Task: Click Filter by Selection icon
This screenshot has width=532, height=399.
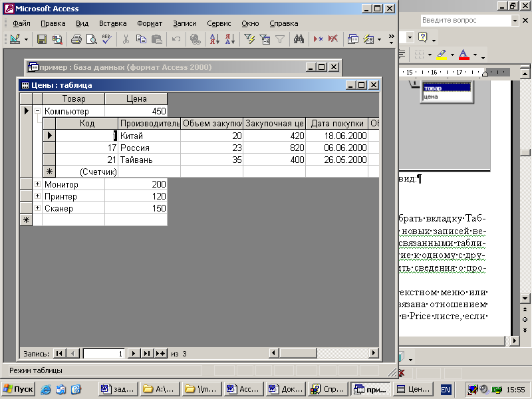Action: [x=249, y=39]
